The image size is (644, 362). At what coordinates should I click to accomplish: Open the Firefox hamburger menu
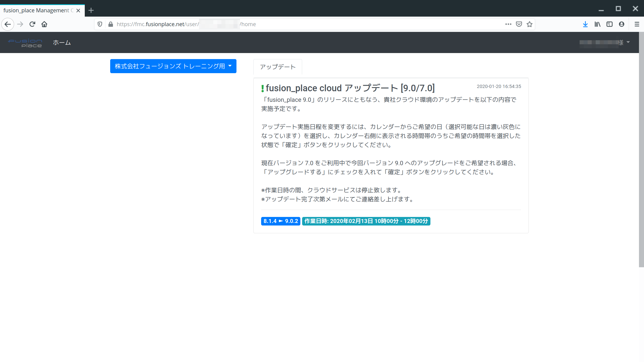(x=637, y=24)
